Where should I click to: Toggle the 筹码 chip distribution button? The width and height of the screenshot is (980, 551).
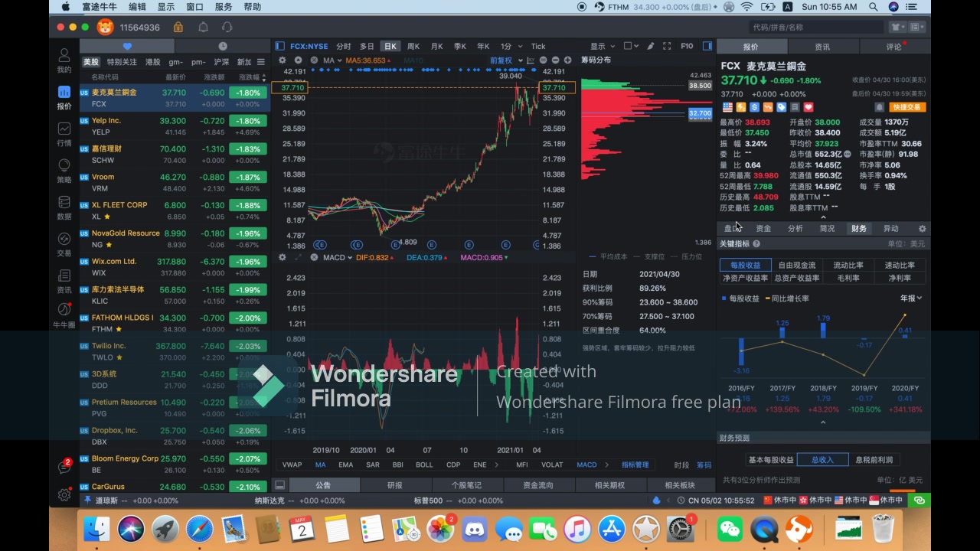(704, 465)
